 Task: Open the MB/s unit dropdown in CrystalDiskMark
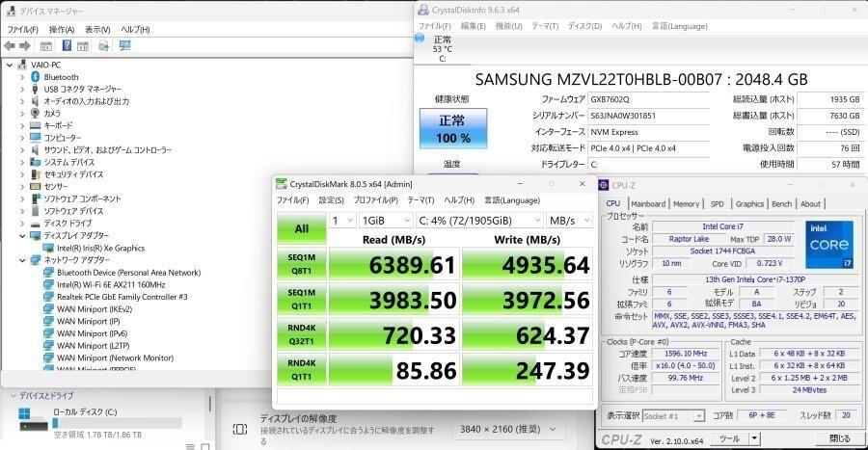click(569, 221)
